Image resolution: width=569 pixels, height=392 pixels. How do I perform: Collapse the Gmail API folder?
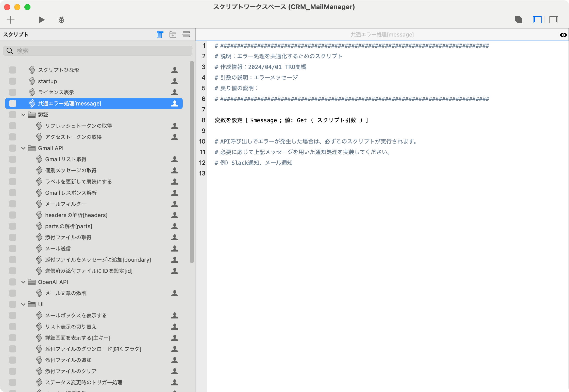[x=24, y=148]
